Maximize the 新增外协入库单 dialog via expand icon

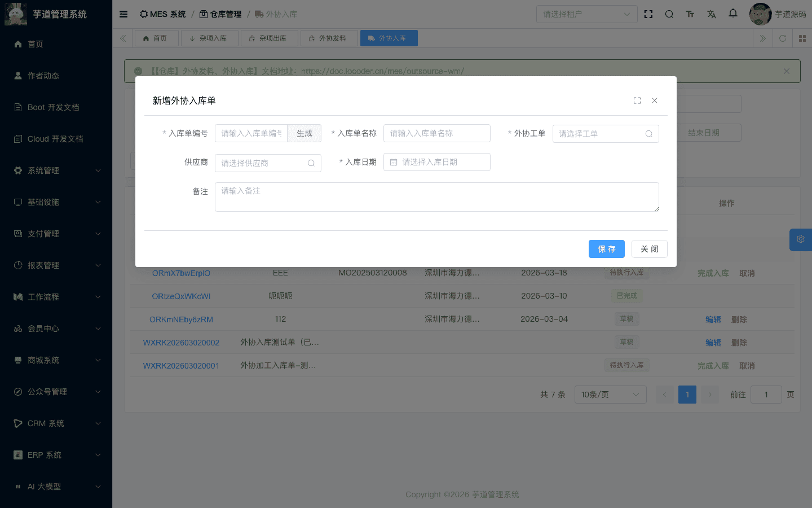pyautogui.click(x=637, y=100)
